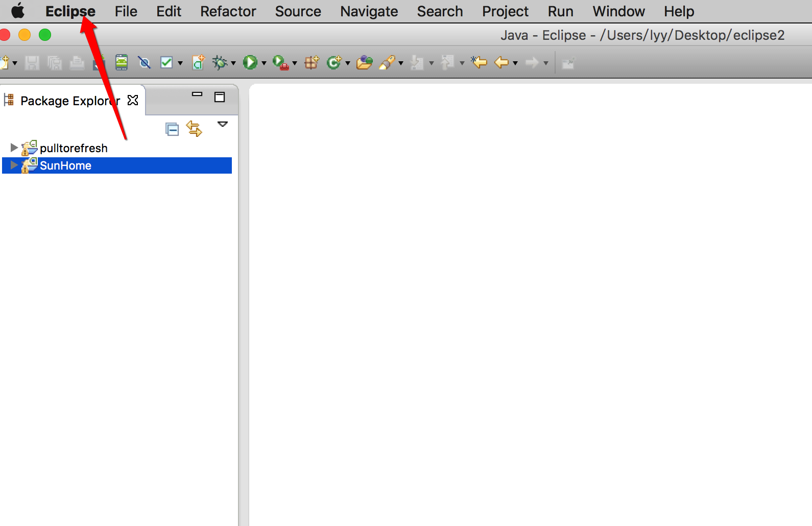The width and height of the screenshot is (812, 526).
Task: Open the Help menu
Action: 679,11
